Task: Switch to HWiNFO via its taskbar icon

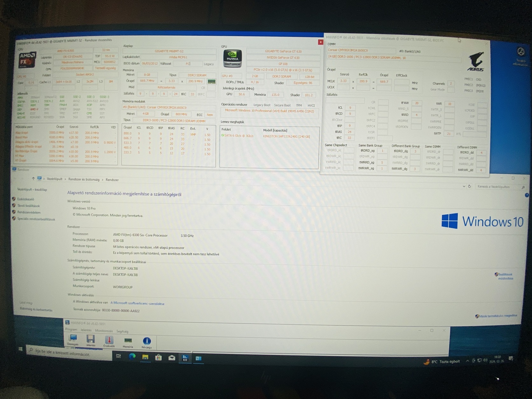Action: click(x=185, y=358)
